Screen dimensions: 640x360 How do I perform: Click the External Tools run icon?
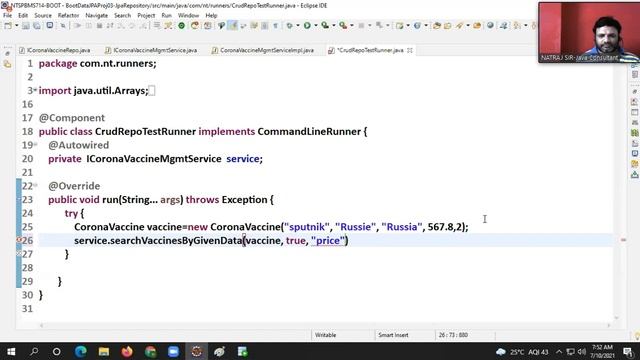(343, 26)
